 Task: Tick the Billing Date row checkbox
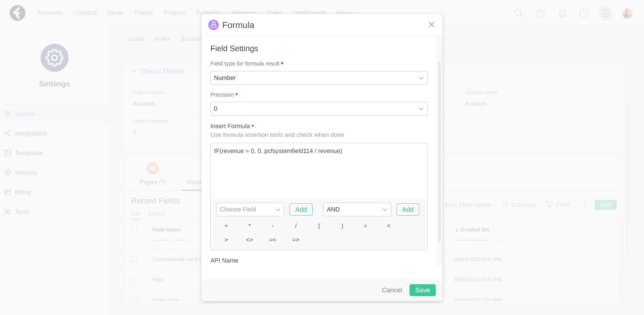point(134,300)
